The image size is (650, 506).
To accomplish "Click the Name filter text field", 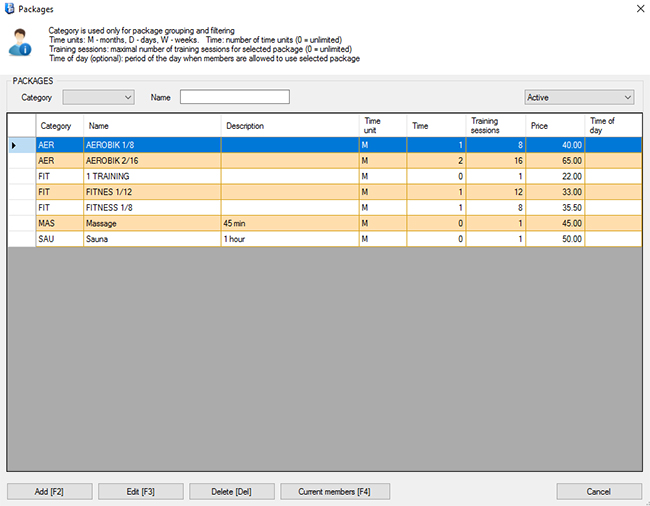I will (234, 97).
